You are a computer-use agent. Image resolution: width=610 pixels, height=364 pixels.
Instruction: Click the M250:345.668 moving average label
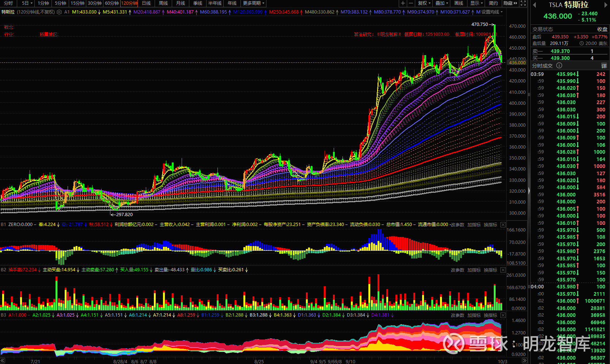pyautogui.click(x=284, y=12)
